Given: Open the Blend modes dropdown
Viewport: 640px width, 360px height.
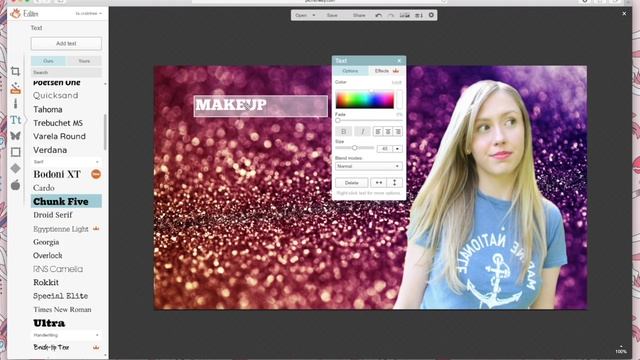Looking at the screenshot, I should pyautogui.click(x=369, y=166).
